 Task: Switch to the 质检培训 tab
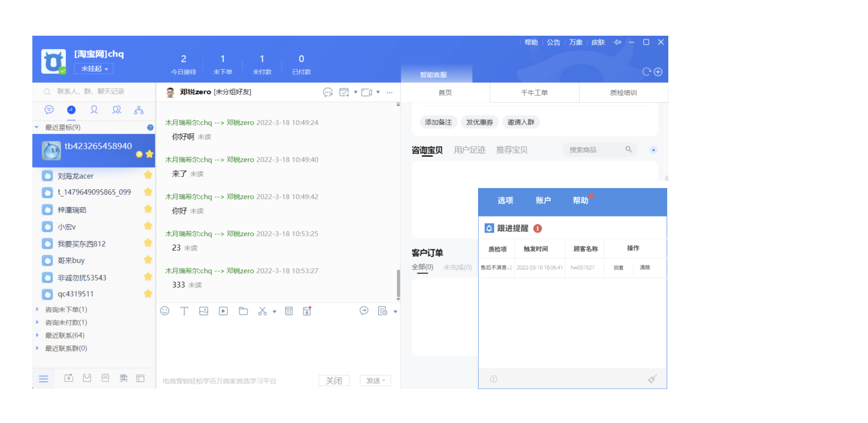(x=624, y=93)
